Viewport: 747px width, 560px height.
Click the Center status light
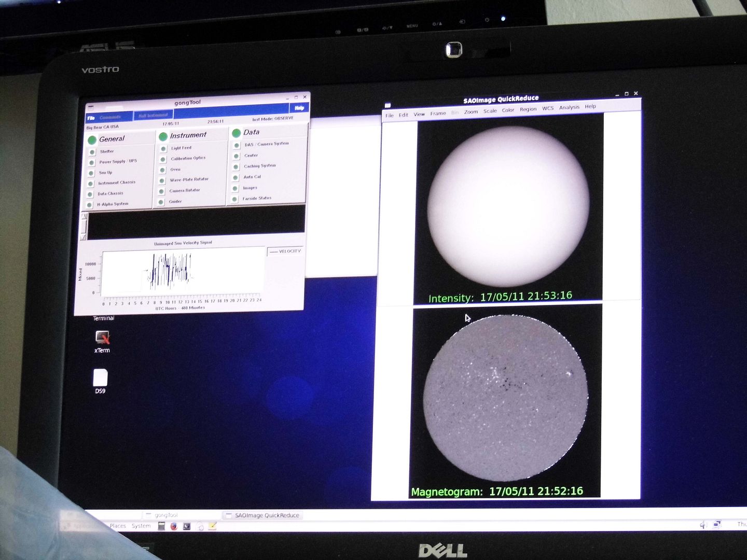point(237,156)
